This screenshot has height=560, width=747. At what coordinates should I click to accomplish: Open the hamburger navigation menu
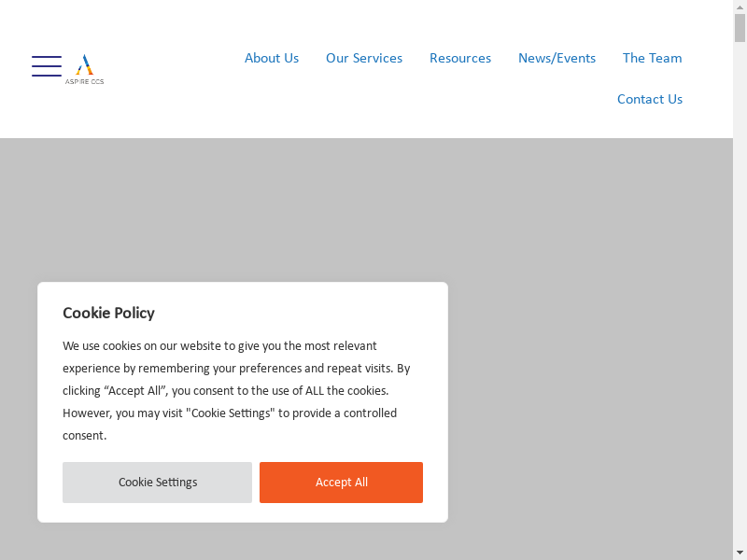click(47, 66)
